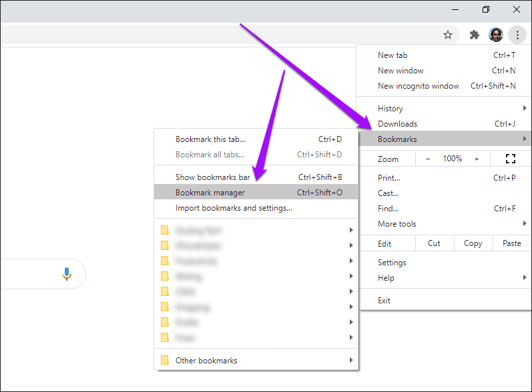This screenshot has width=532, height=392.
Task: Click the three-dot Chrome menu button
Action: coord(517,35)
